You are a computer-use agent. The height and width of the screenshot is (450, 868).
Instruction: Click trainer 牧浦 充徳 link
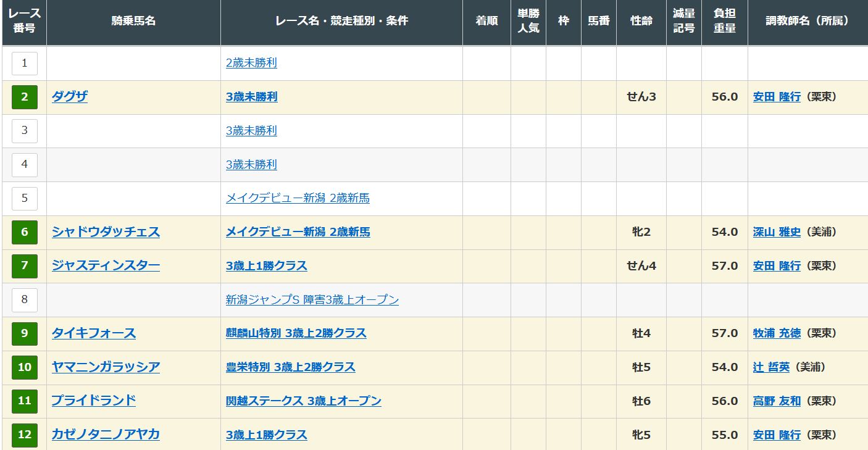[x=777, y=333]
